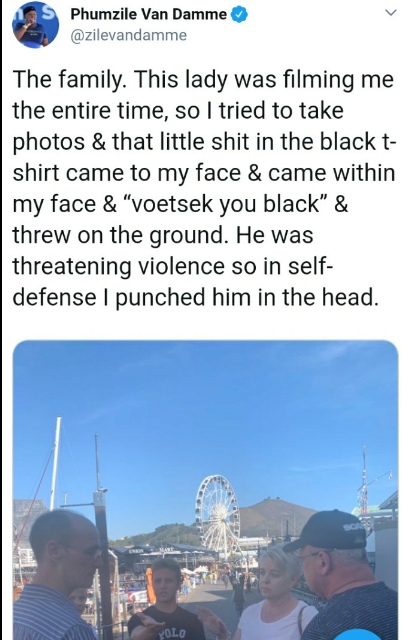Select the tweet text starting 'The family.'
405x640 pixels.
click(203, 189)
